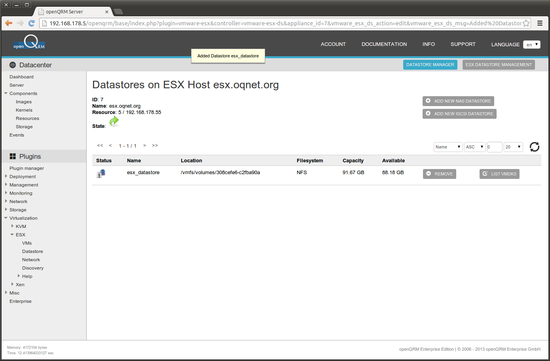
Task: Open the Chrome menu icon
Action: point(540,23)
